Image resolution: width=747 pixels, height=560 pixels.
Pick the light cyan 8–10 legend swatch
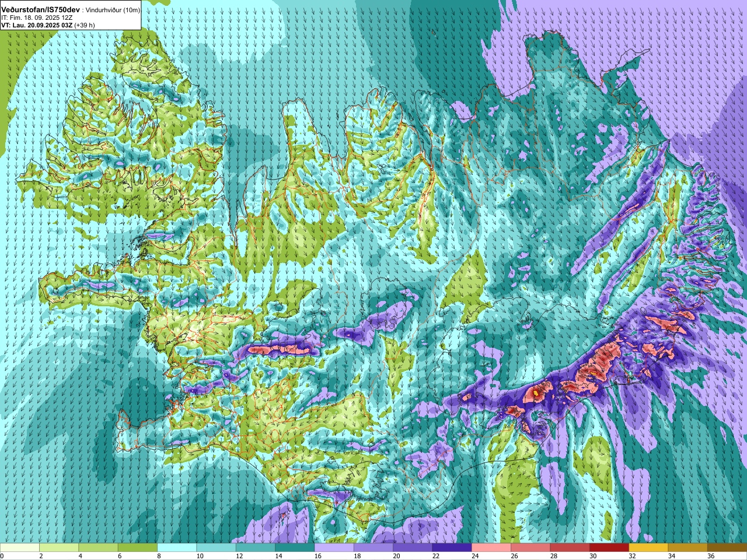(177, 548)
